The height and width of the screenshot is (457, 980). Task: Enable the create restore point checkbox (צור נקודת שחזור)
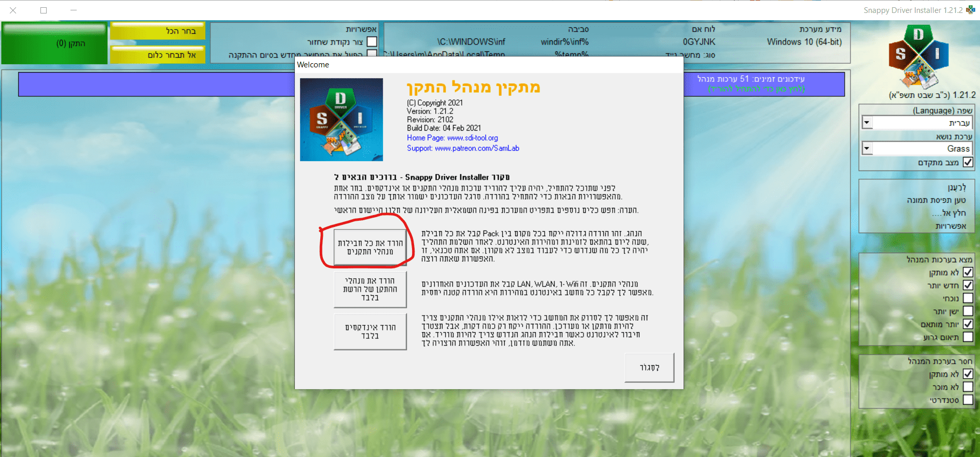pos(372,41)
